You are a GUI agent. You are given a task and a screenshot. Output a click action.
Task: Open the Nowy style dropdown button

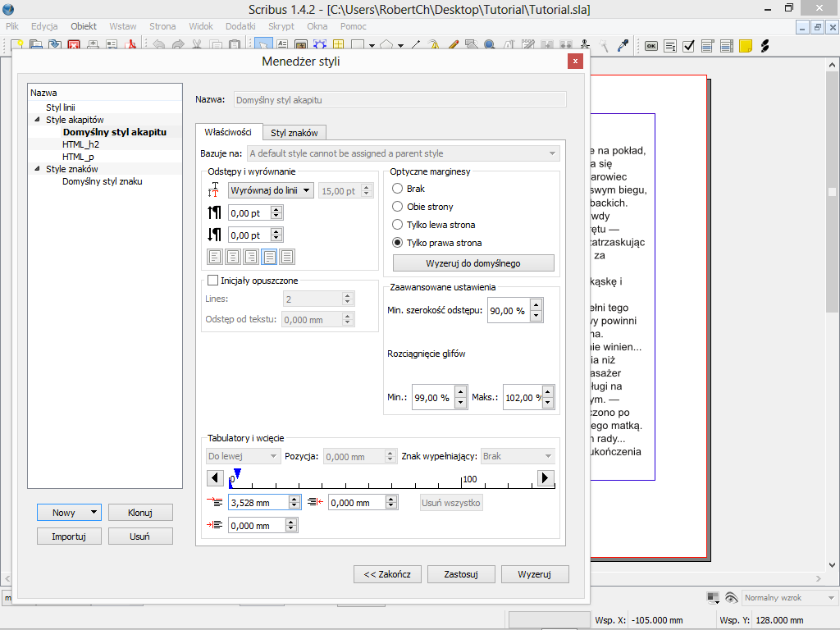[x=69, y=513]
